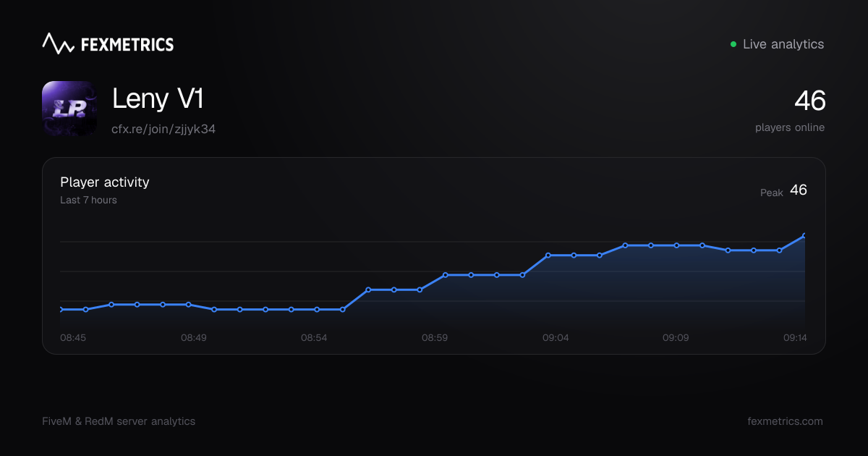The width and height of the screenshot is (868, 456).
Task: Click the green Live analytics status dot
Action: coord(733,44)
